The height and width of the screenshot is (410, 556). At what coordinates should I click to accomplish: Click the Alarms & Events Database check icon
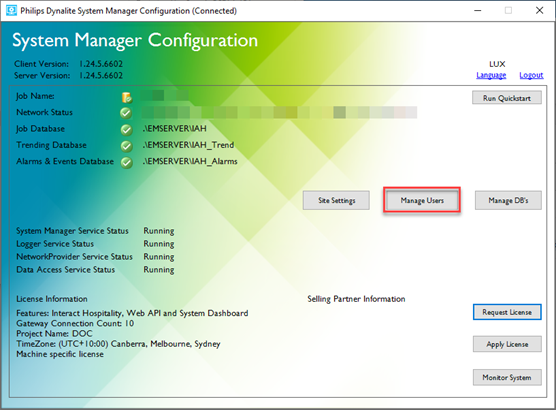pos(126,162)
